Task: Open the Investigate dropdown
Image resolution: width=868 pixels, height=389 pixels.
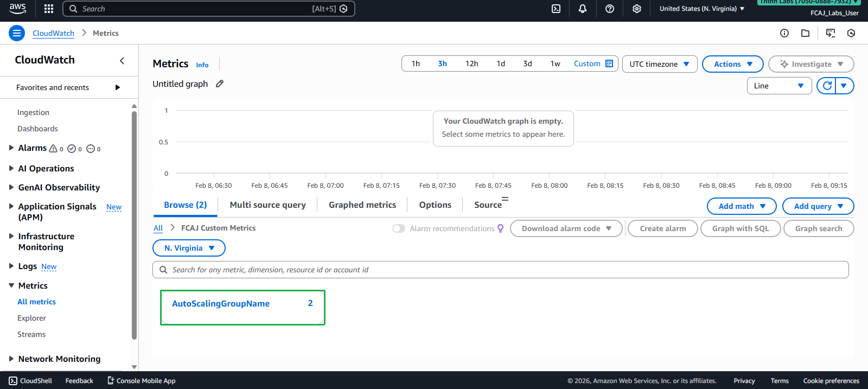Action: tap(811, 64)
